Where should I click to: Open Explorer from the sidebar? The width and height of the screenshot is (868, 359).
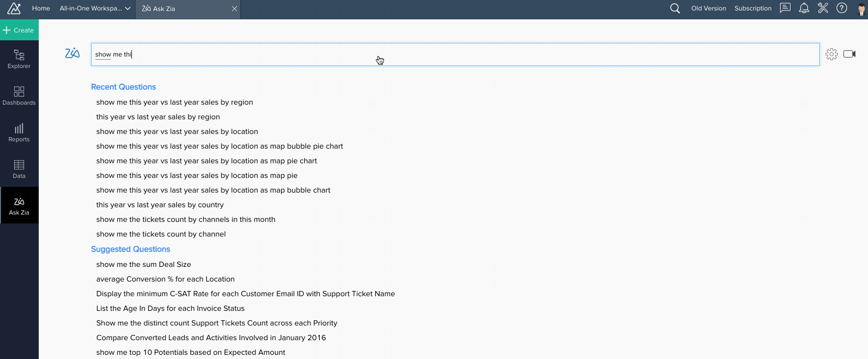(x=19, y=59)
